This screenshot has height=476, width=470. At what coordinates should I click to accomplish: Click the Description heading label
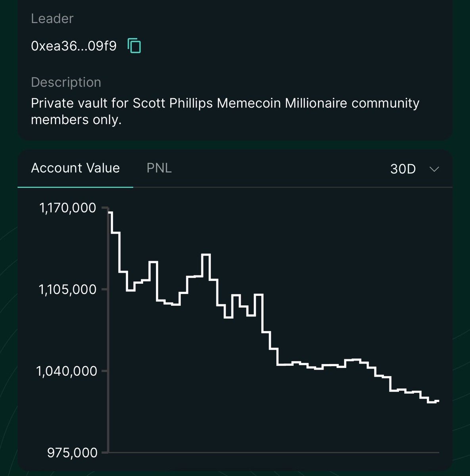[x=66, y=82]
